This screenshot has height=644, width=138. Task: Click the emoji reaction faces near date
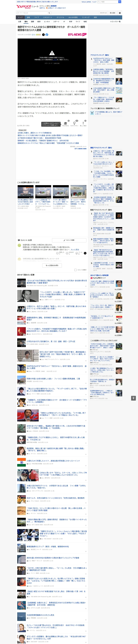click(x=38, y=35)
